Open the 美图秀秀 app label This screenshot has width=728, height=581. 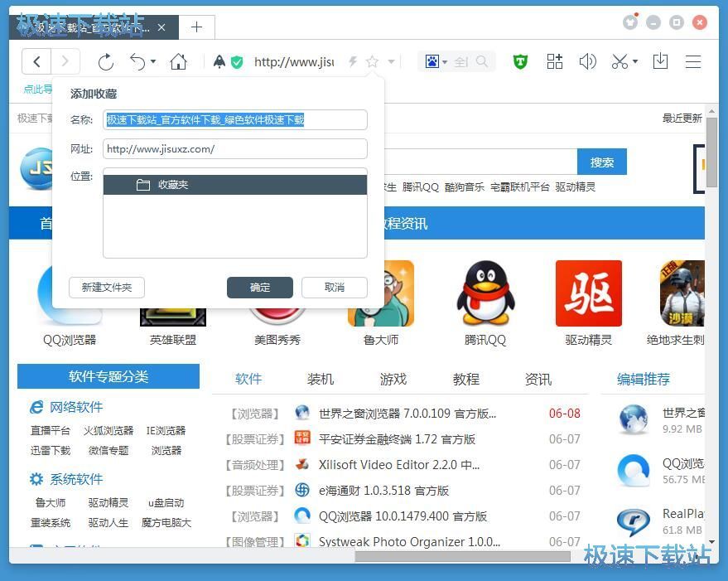(x=277, y=340)
